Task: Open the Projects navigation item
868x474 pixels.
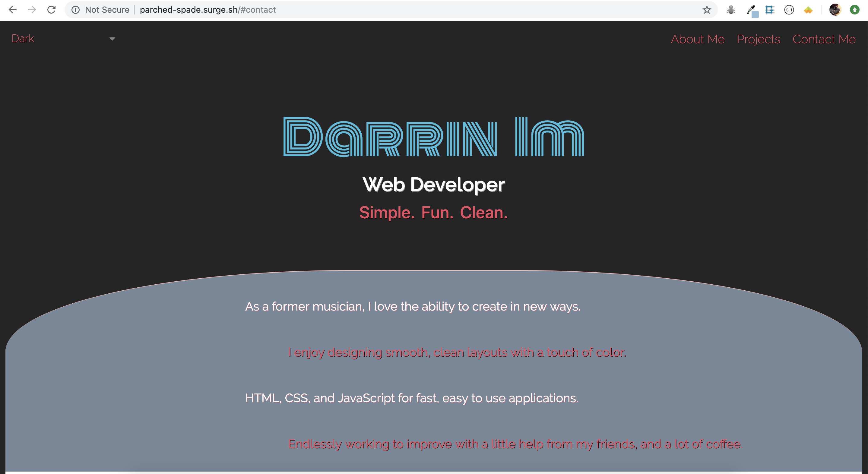Action: [758, 39]
